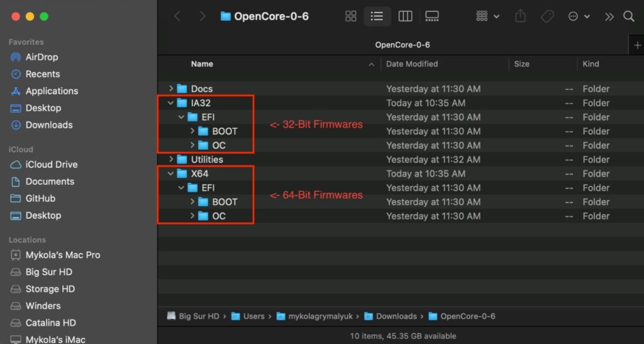Switch to list view
This screenshot has height=344, width=644.
point(377,16)
